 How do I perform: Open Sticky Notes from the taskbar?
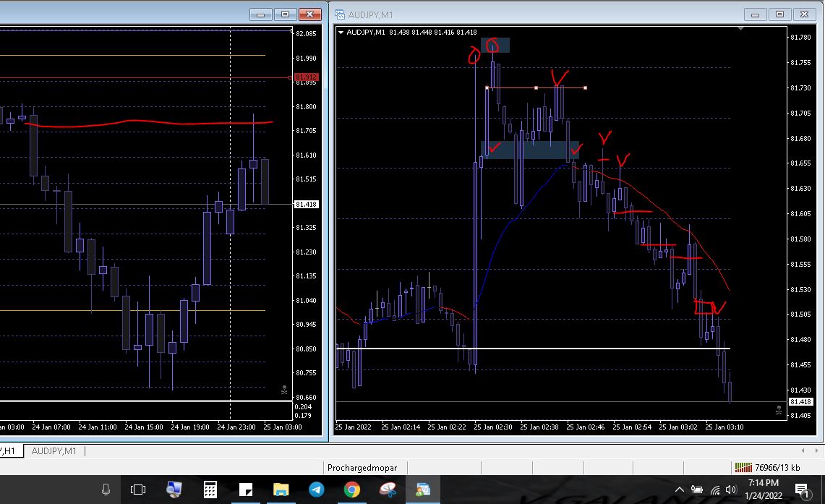[x=246, y=490]
